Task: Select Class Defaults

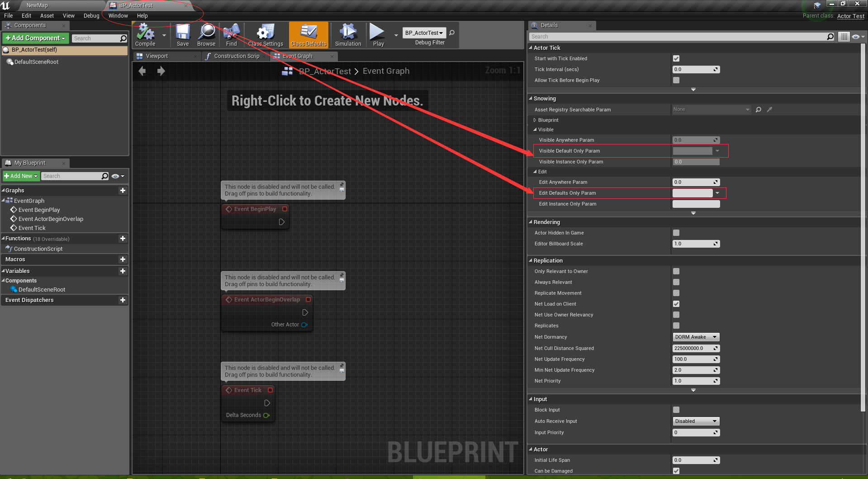Action: pyautogui.click(x=308, y=35)
